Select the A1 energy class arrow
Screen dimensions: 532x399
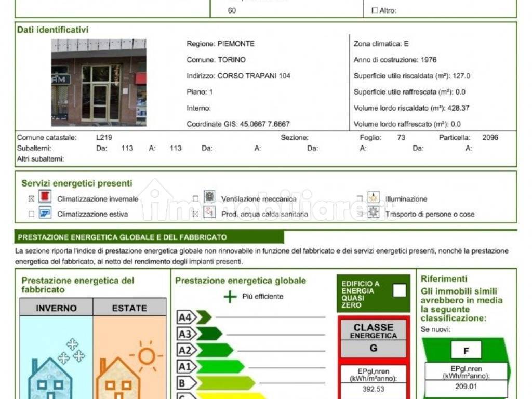coord(211,366)
